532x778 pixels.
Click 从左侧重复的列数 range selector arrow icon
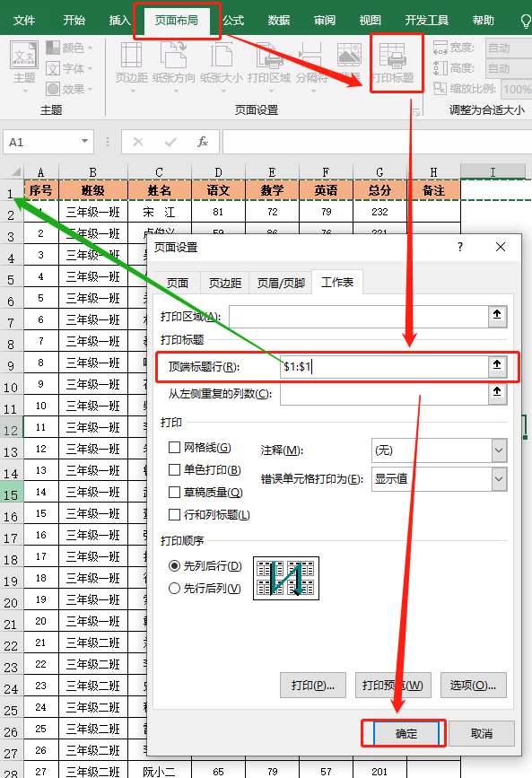(x=497, y=392)
